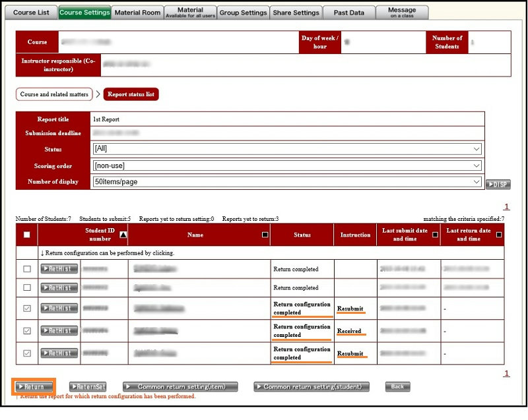This screenshot has width=528, height=420.
Task: Open the Status dropdown showing [All]
Action: 286,149
